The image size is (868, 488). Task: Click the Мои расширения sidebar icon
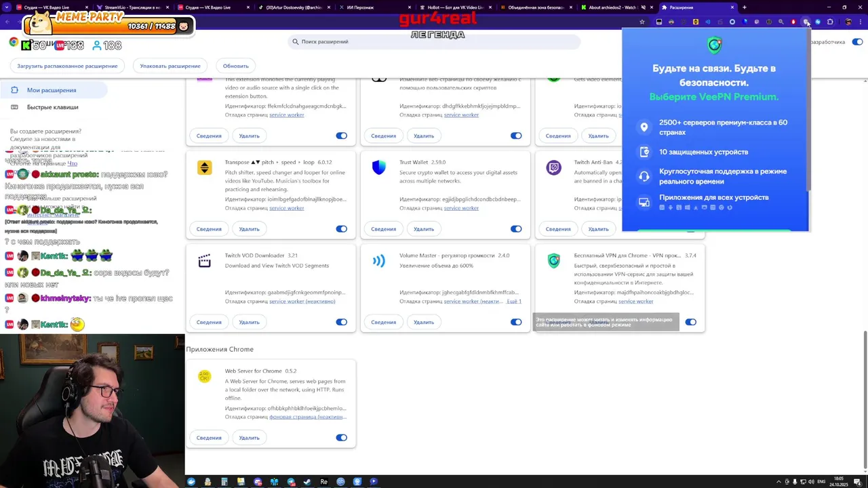(14, 90)
